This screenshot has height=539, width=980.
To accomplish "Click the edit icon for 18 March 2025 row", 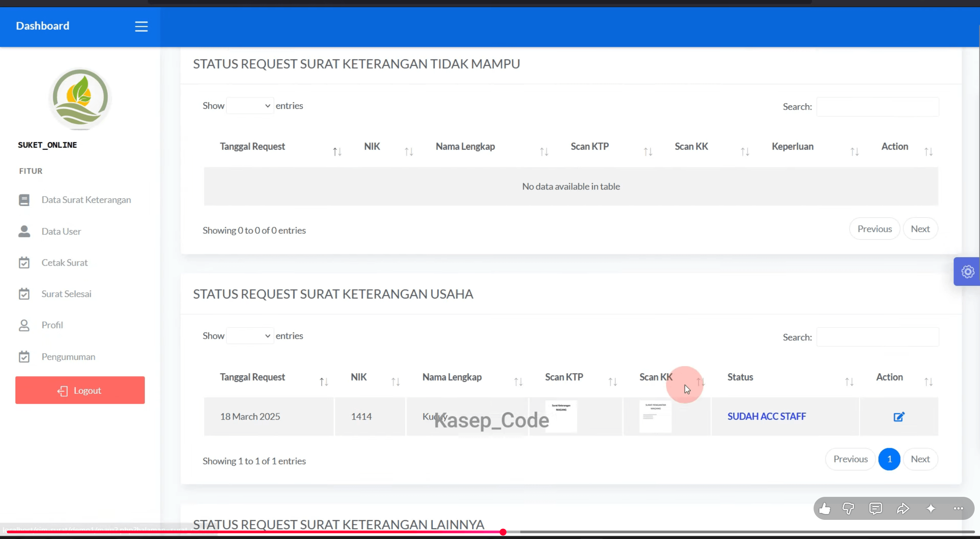I will pos(899,417).
